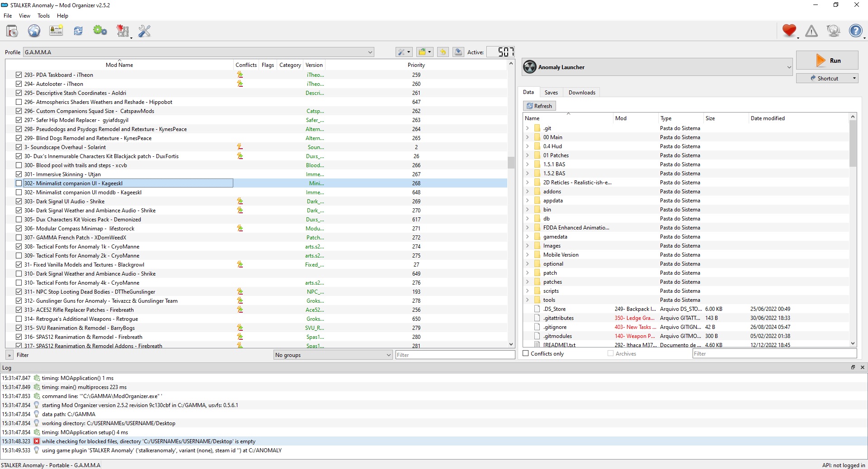868x469 pixels.
Task: Enable 300- Blood pool with trails mod
Action: [19, 165]
